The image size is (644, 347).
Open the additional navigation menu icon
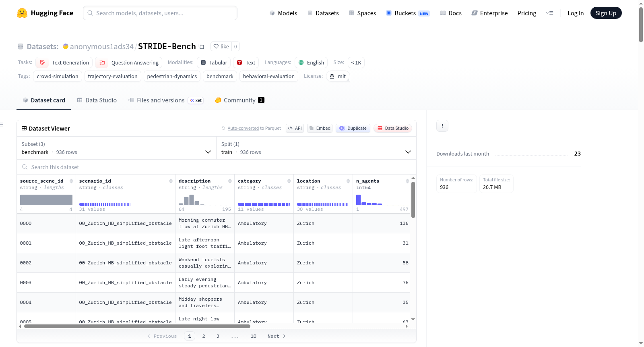tap(549, 13)
